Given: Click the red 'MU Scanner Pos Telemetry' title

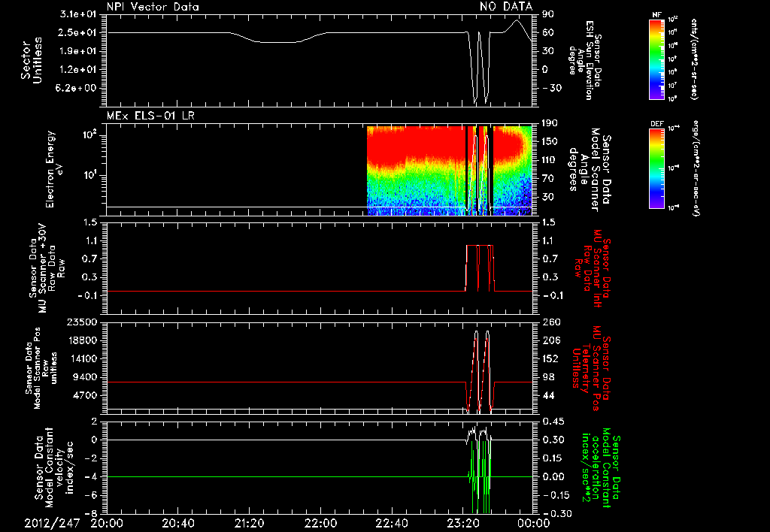Looking at the screenshot, I should click(591, 368).
